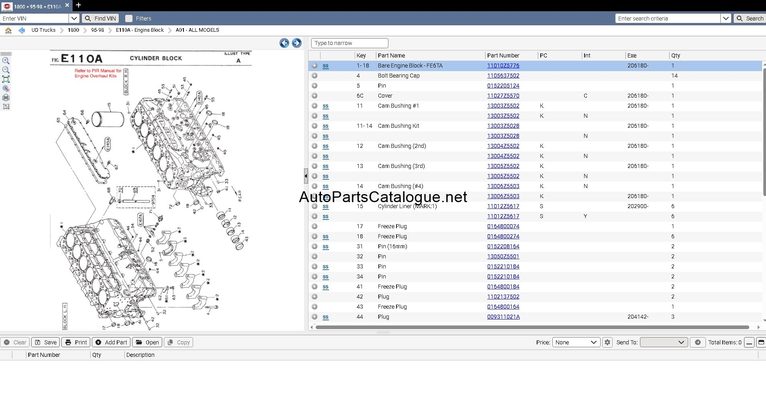Open the search criteria dropdown arrow

tap(726, 19)
